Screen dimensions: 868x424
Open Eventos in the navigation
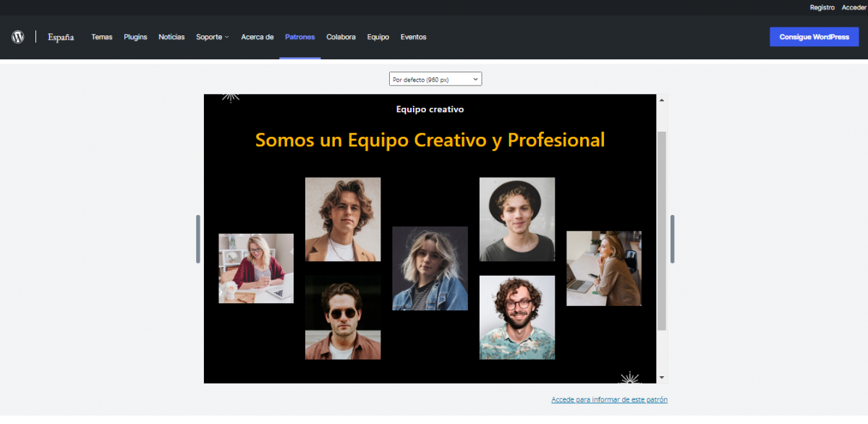(413, 37)
